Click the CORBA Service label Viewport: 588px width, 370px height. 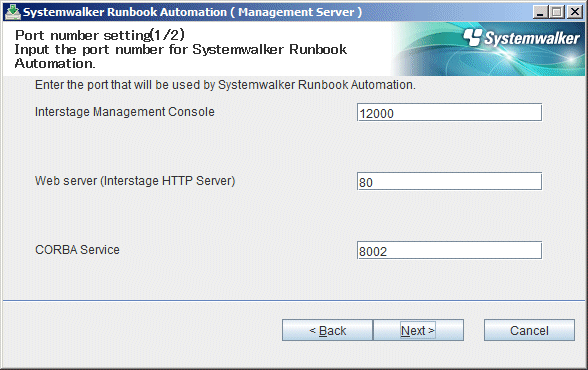pos(77,250)
